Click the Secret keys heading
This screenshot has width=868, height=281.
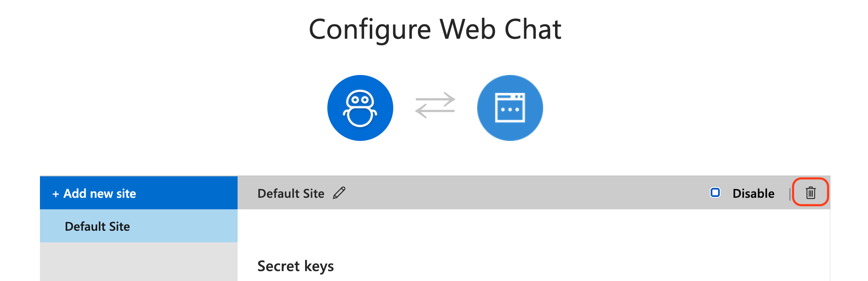295,266
